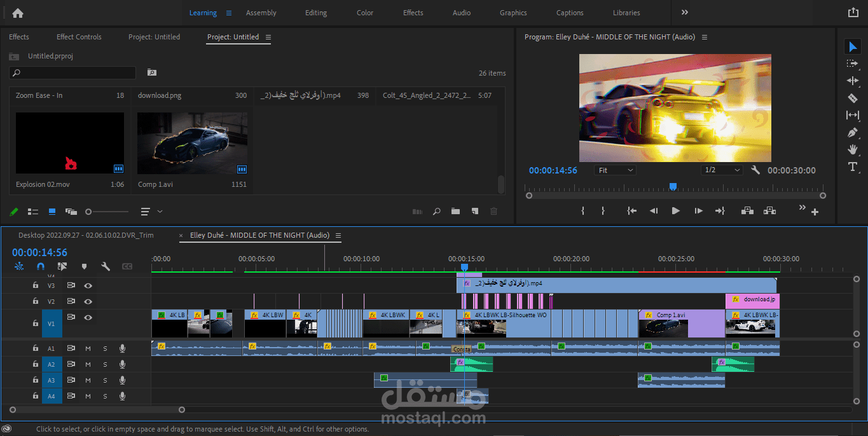Click the Project panel Find magnifier
868x436 pixels.
pyautogui.click(x=436, y=212)
